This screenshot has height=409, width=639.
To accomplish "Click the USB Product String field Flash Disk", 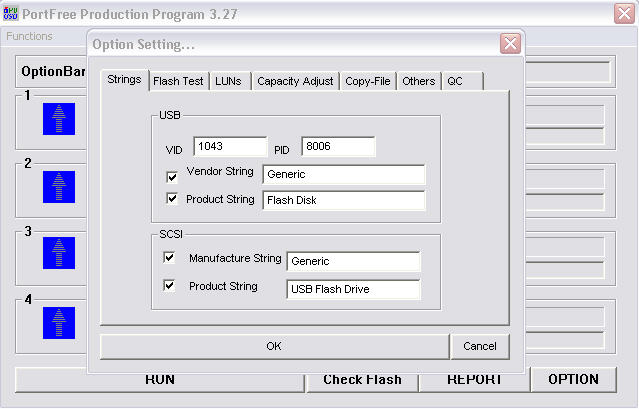I will pos(344,200).
